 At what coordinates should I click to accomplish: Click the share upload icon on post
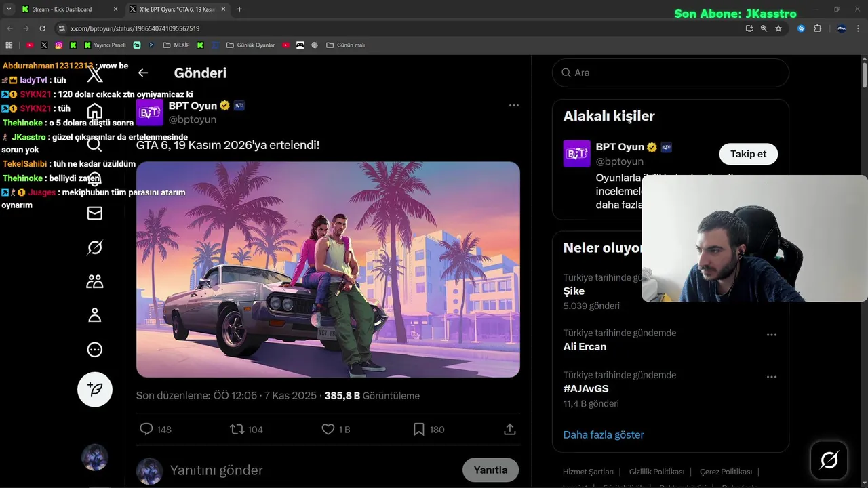tap(510, 429)
